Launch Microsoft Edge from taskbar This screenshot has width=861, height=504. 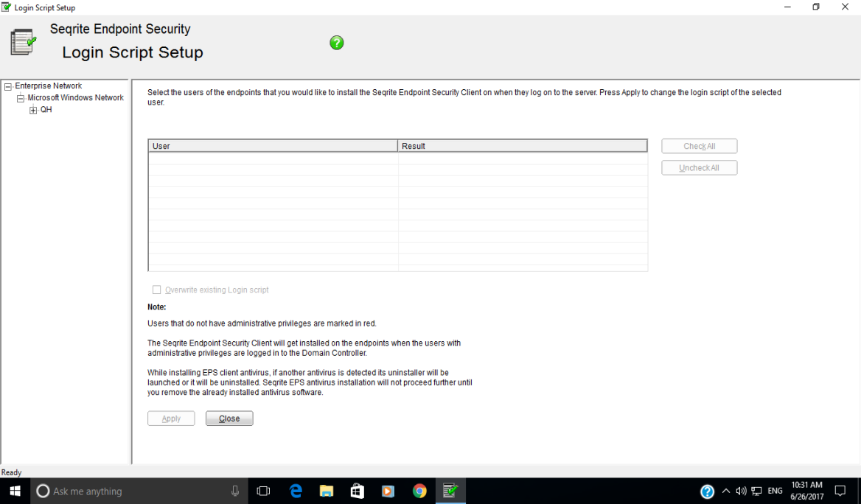(x=296, y=491)
